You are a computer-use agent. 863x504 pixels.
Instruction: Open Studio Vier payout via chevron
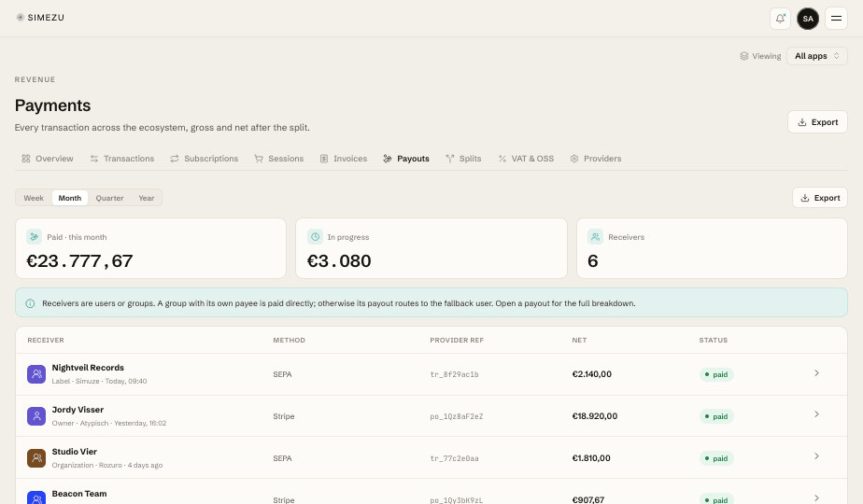[816, 456]
